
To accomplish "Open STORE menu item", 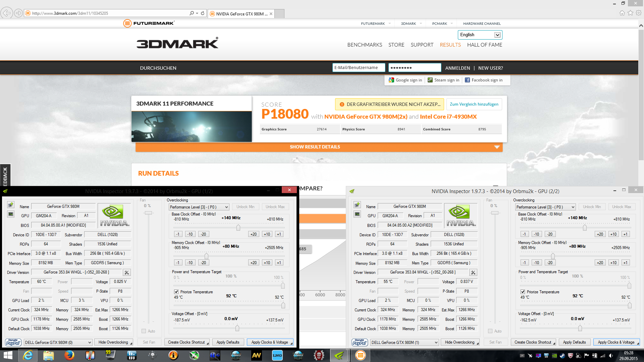I will 396,45.
